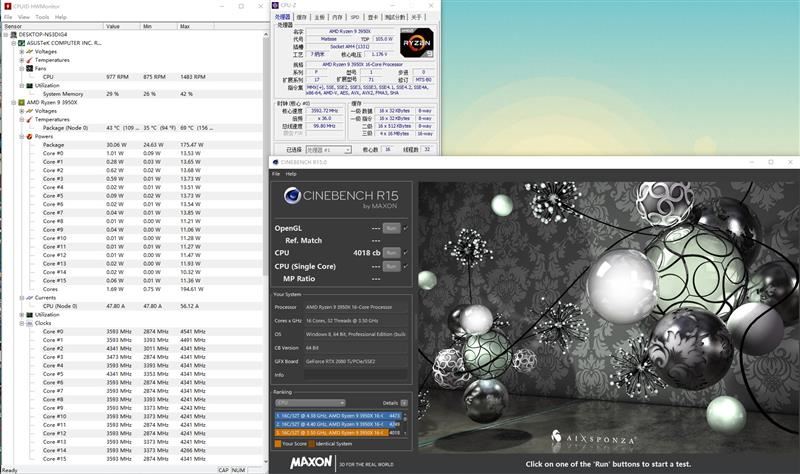Open the Cinebench File menu
Viewport: 800px width, 474px height.
276,174
